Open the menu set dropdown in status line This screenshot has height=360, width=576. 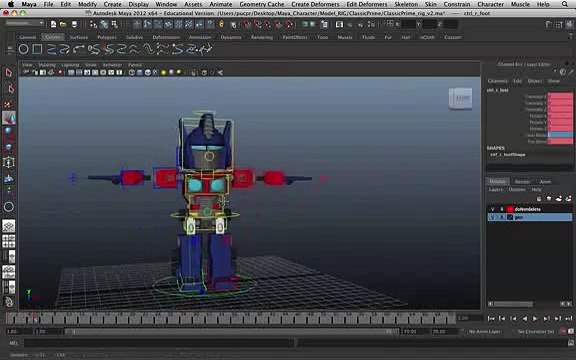pos(25,23)
